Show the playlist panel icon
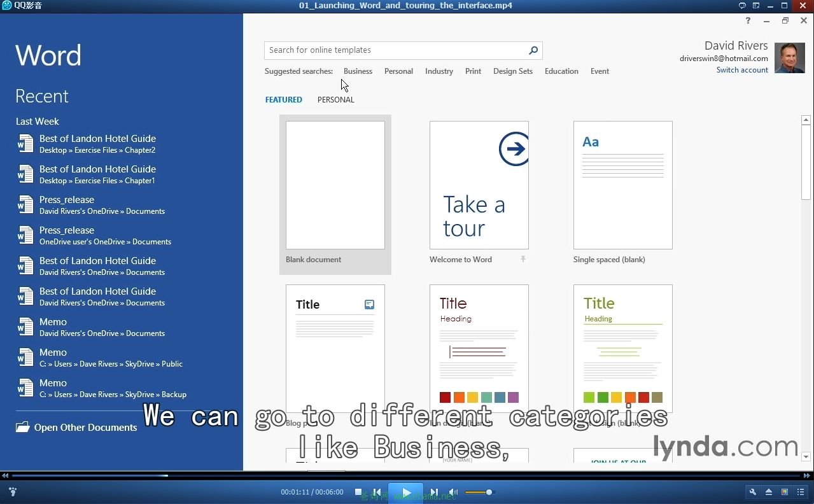Screen dimensions: 814x504 pyautogui.click(x=801, y=492)
